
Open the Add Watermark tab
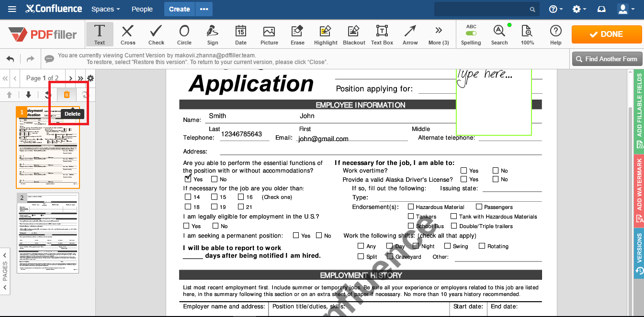[639, 191]
